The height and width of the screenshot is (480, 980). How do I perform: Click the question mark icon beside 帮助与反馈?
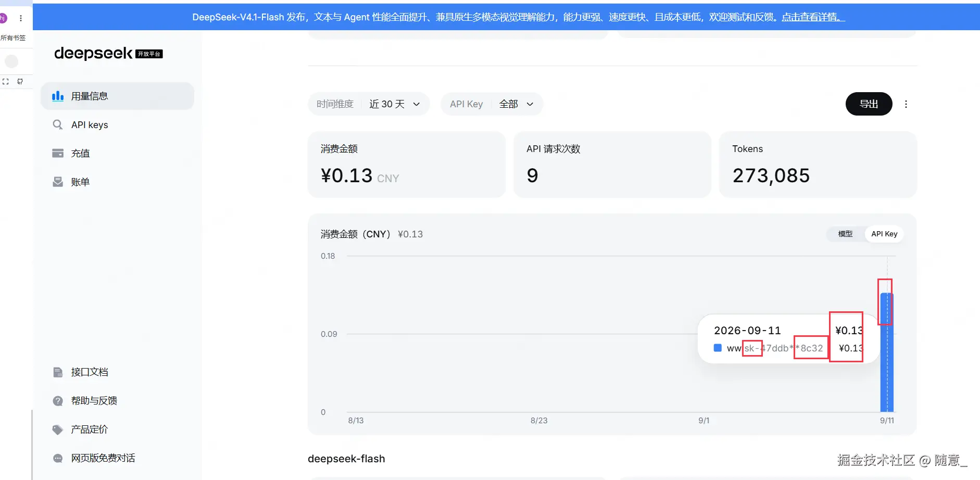[58, 400]
